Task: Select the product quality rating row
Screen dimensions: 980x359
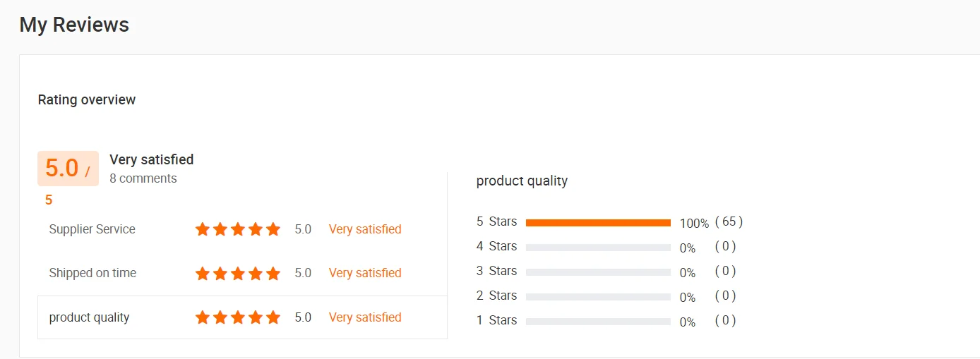Action: click(x=89, y=317)
